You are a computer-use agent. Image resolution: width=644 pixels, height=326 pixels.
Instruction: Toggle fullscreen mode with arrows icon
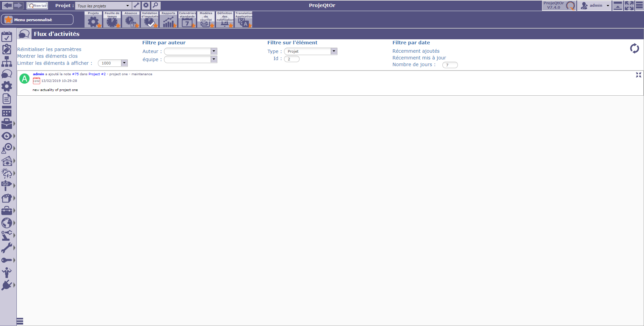[x=629, y=6]
